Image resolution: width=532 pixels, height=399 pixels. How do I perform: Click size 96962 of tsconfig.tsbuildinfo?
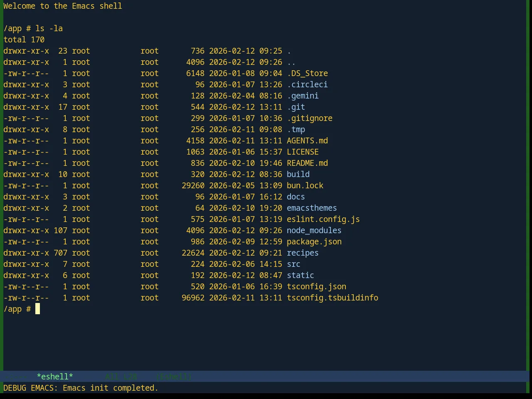[193, 298]
